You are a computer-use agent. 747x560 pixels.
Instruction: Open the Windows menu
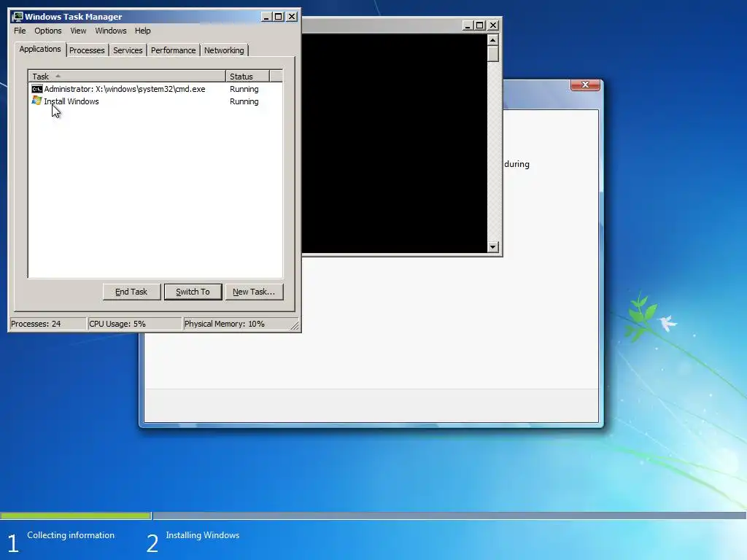pos(111,31)
